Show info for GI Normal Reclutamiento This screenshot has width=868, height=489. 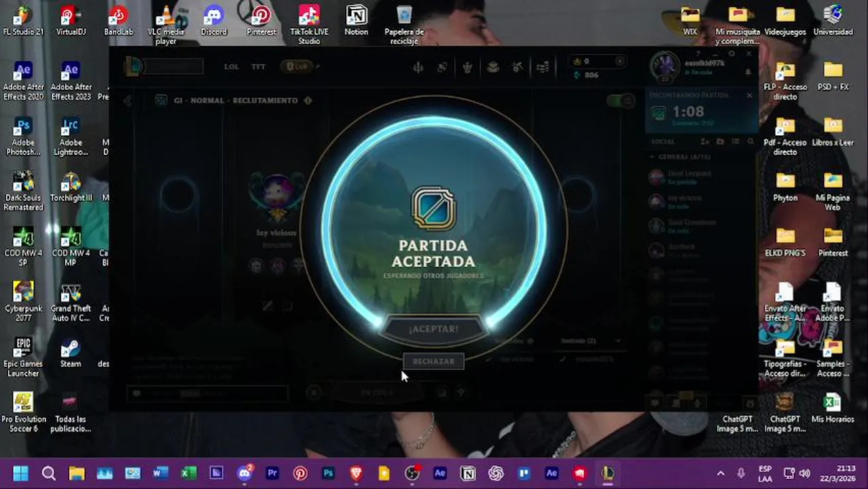tap(308, 101)
